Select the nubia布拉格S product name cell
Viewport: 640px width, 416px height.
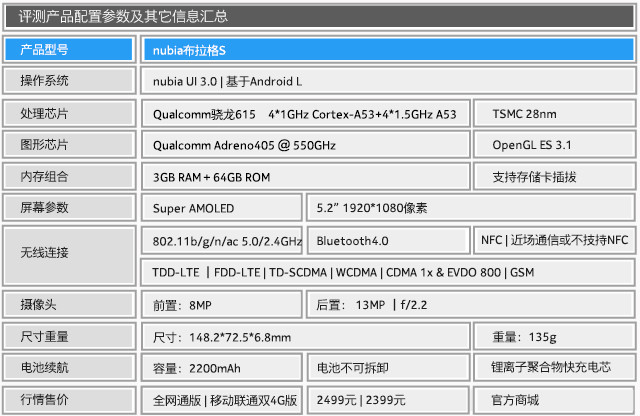point(387,49)
